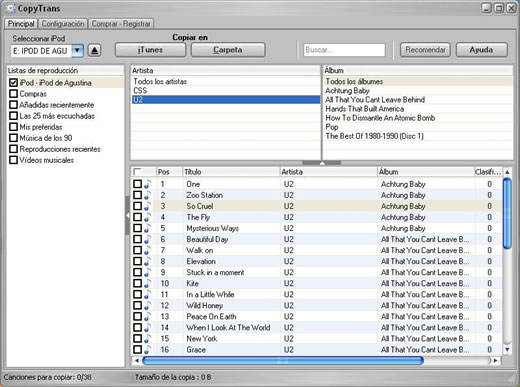The height and width of the screenshot is (387, 520).
Task: Select All That You Cant Leave Behind album
Action: tap(418, 99)
